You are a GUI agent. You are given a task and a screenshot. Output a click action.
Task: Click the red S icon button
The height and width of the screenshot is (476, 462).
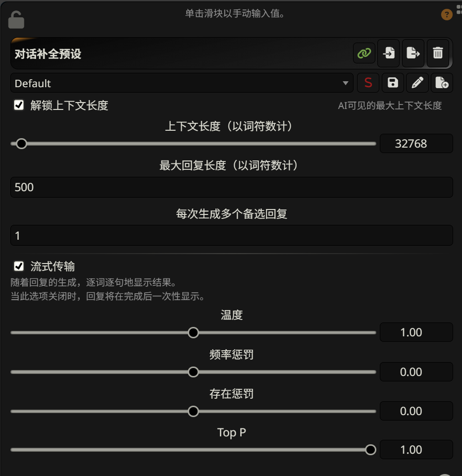tap(368, 83)
